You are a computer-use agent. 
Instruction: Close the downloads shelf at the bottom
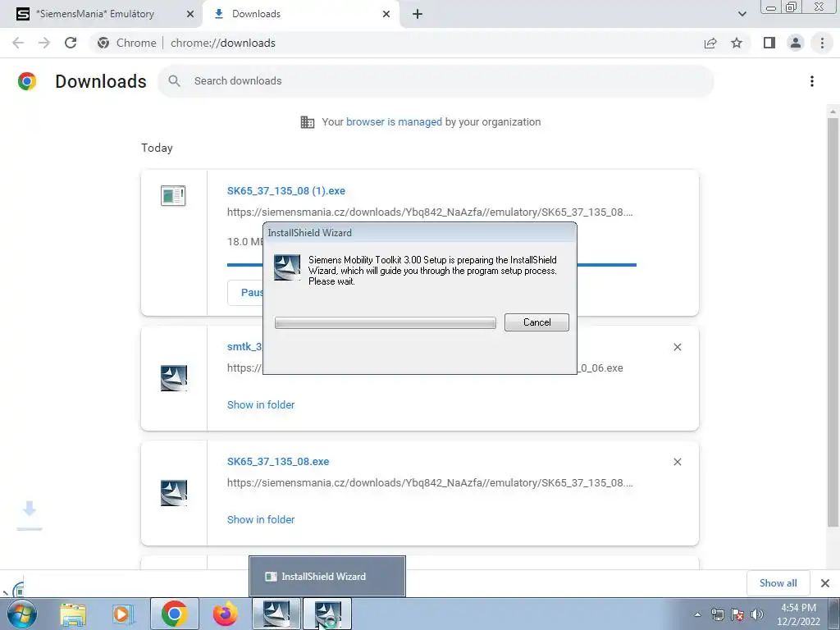tap(825, 583)
